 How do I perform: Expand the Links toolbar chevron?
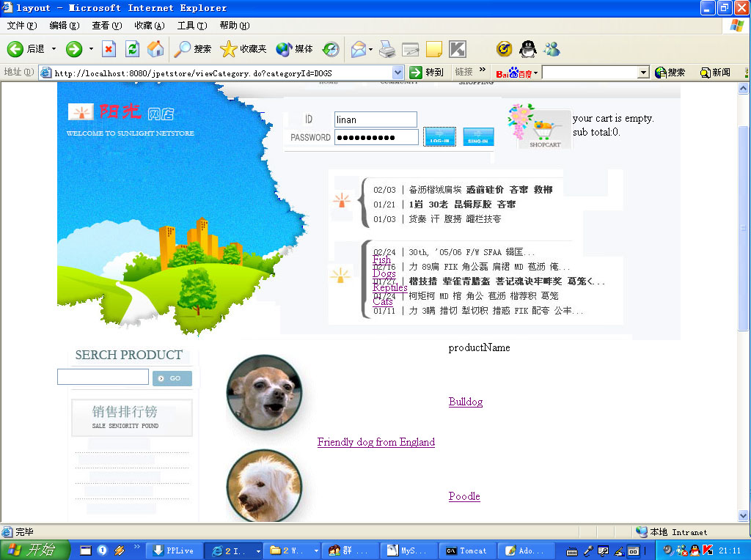(483, 70)
